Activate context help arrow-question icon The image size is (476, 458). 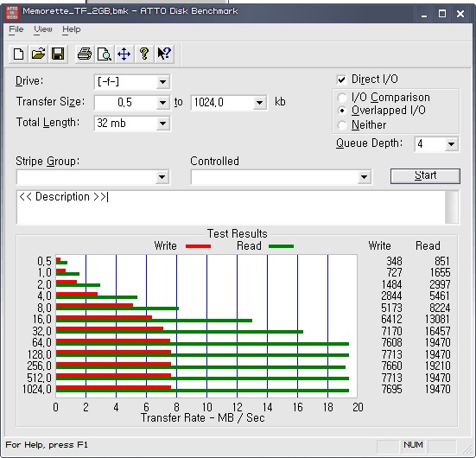click(164, 54)
